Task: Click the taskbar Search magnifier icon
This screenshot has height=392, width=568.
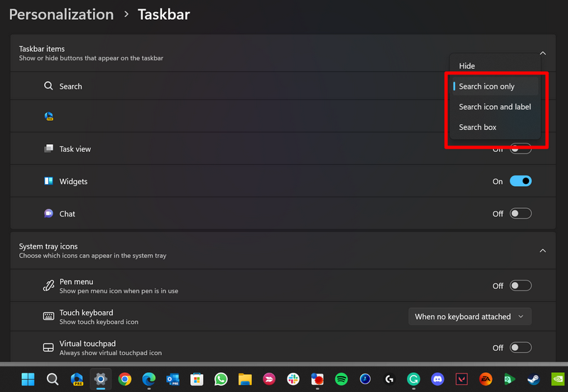Action: pos(53,379)
